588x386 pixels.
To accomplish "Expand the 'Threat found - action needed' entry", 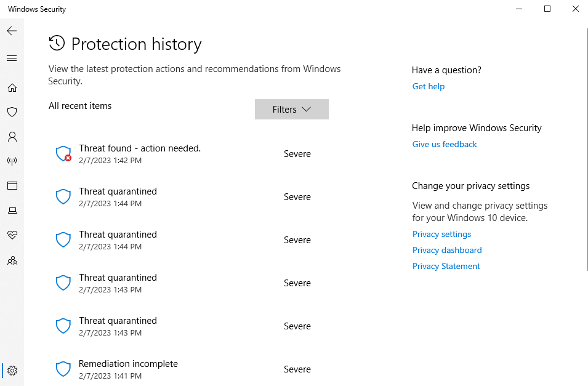I will [140, 153].
